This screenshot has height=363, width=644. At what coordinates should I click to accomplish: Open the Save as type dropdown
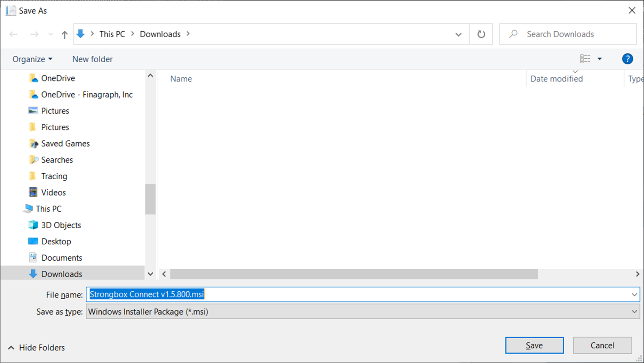coord(363,311)
